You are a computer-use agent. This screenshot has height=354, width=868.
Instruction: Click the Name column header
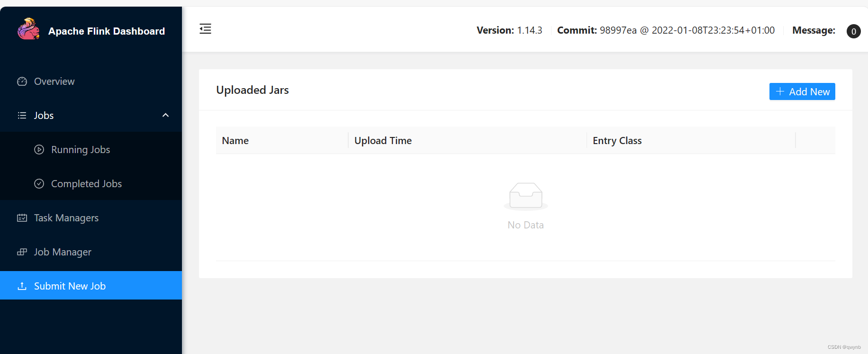235,141
